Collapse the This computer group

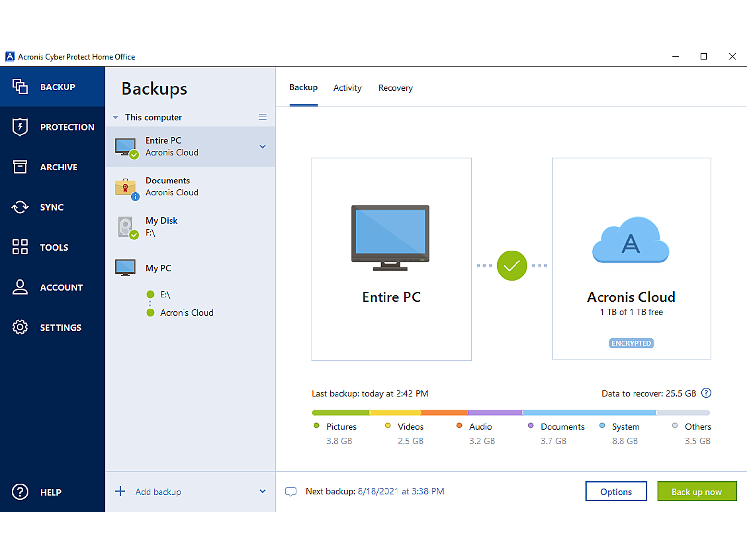click(115, 117)
